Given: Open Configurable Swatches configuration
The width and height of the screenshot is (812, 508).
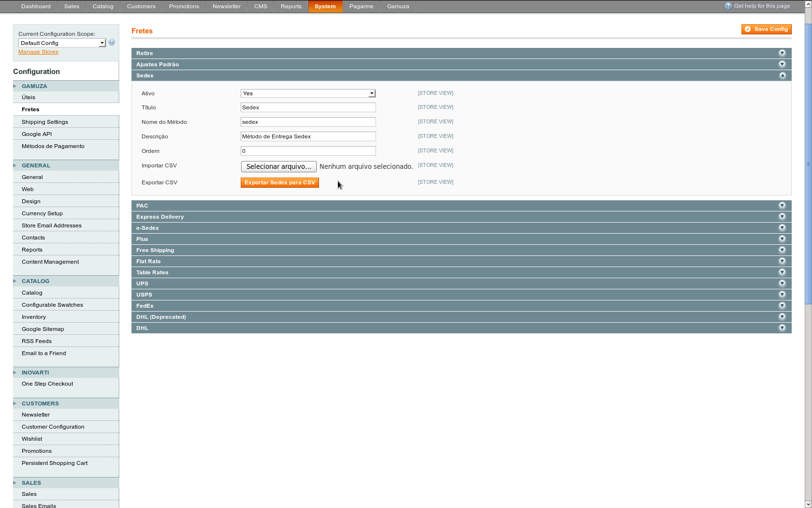Looking at the screenshot, I should click(x=66, y=305).
